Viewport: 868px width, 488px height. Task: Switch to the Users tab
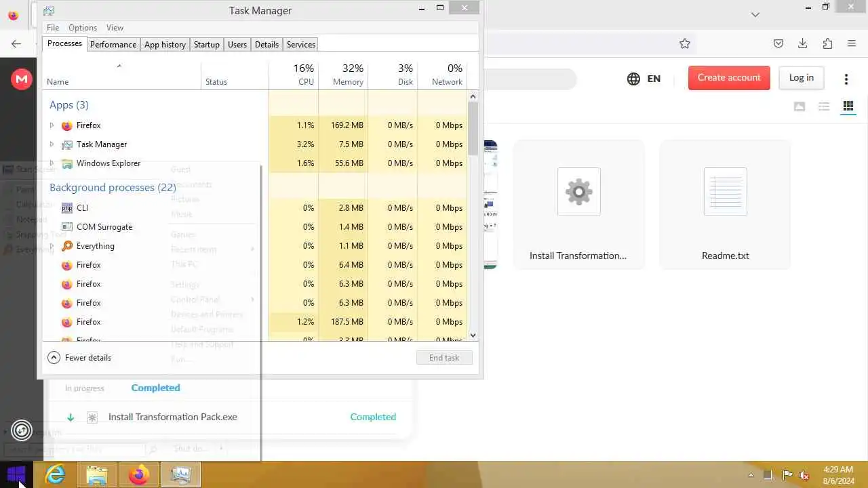click(237, 45)
